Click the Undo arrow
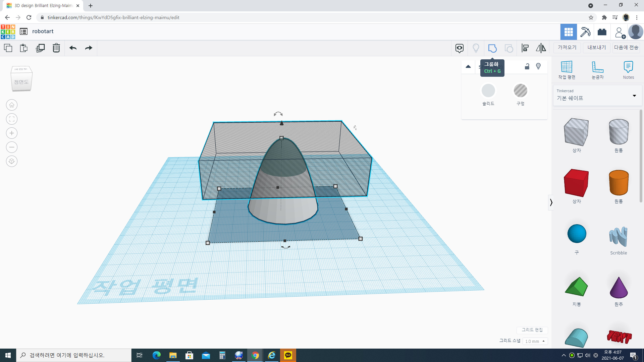The height and width of the screenshot is (362, 644). (x=73, y=48)
